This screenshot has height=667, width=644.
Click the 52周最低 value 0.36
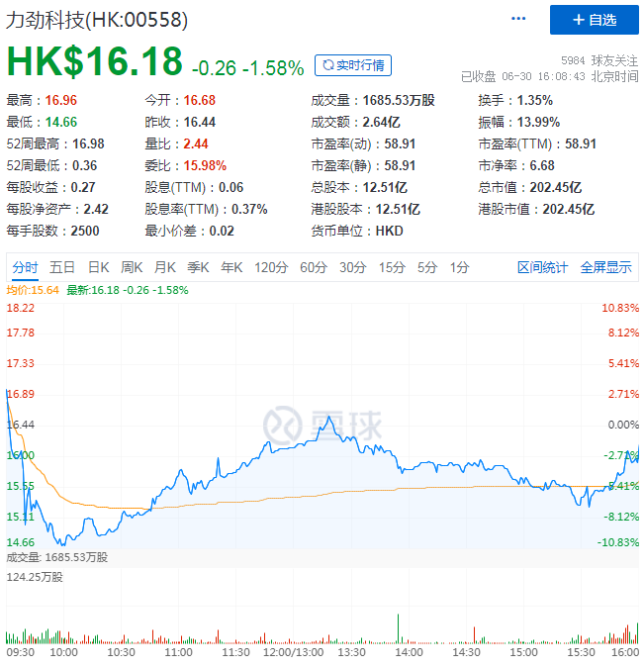[x=85, y=165]
